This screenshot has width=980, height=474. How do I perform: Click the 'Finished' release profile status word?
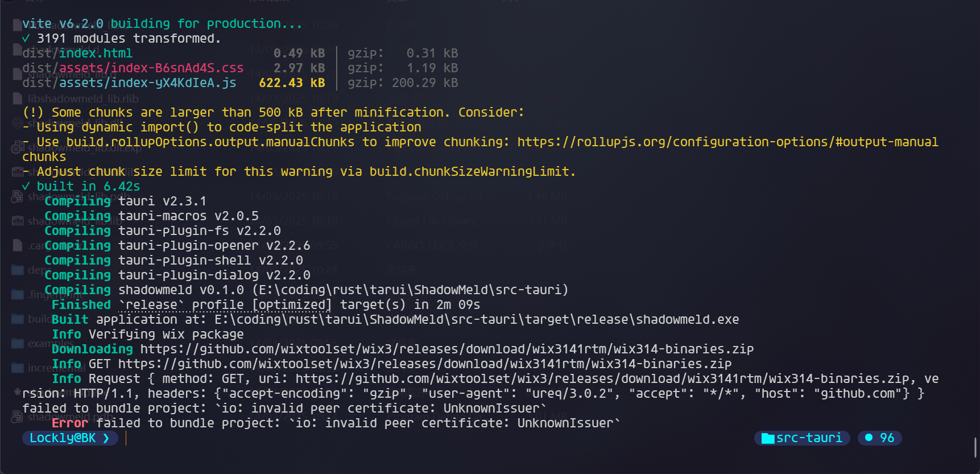[81, 304]
